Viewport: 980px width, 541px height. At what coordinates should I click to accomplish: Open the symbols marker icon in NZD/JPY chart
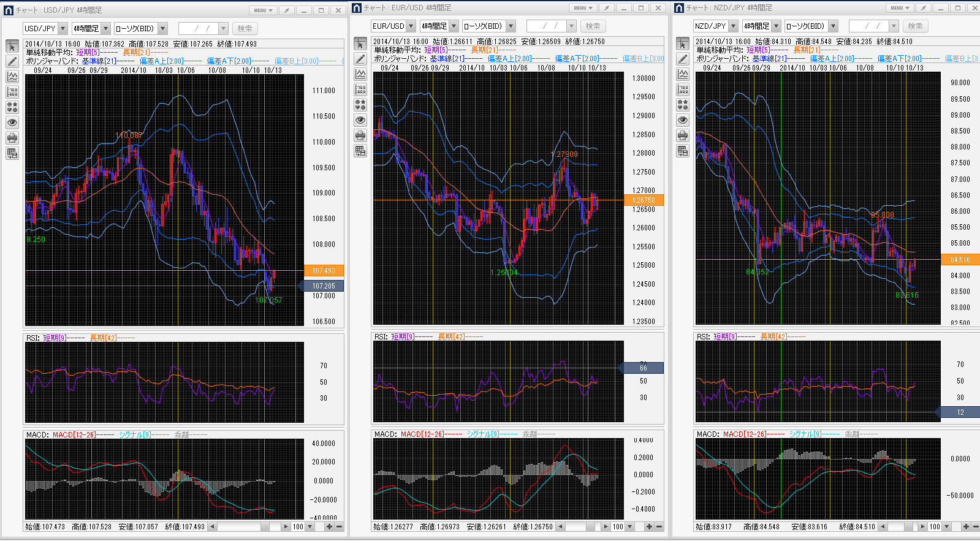(x=683, y=105)
